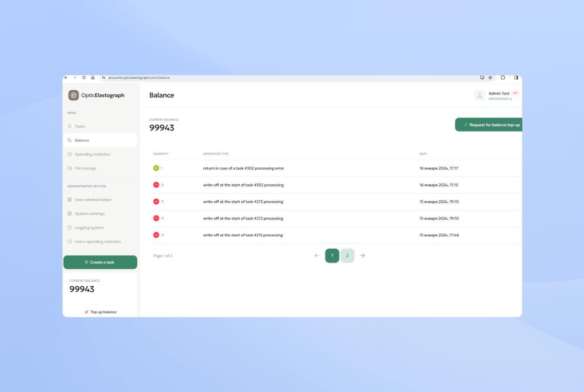Open File storage in the sidebar
This screenshot has height=392, width=584.
(100, 168)
